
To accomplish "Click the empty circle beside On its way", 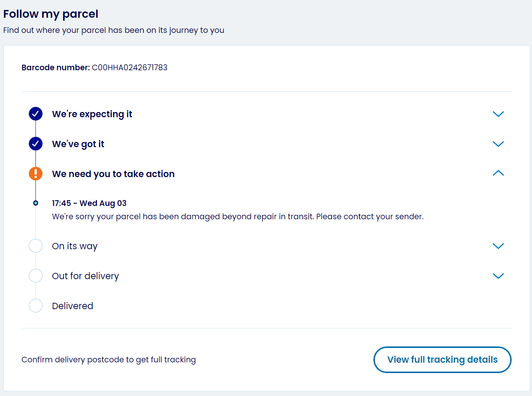I will 35,246.
